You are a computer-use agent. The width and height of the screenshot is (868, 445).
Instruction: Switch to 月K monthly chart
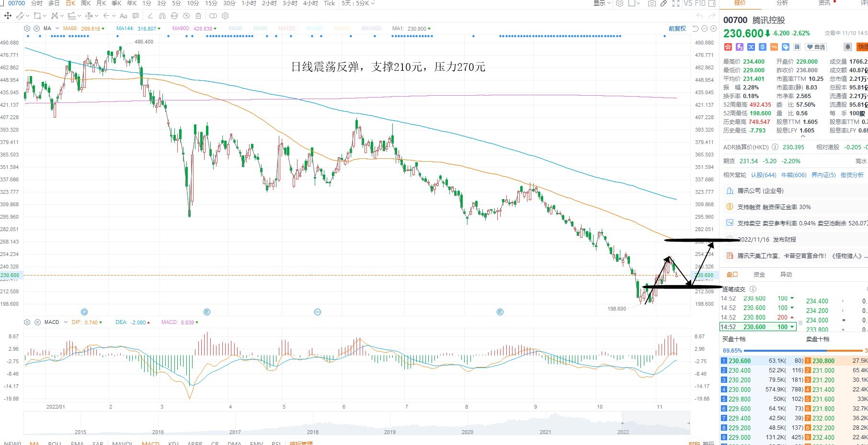(x=101, y=3)
